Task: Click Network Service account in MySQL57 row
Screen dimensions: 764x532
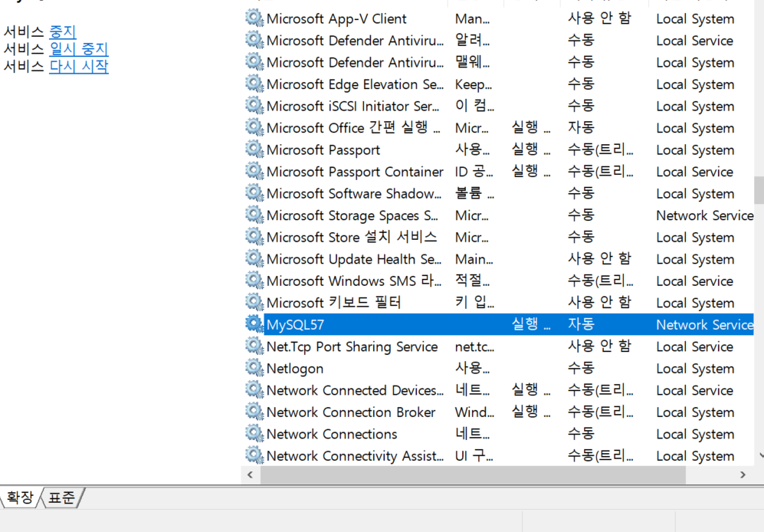Action: pos(704,325)
